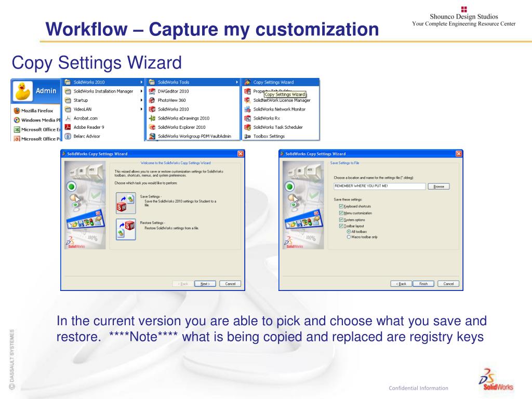Open SolidWorks eDrawings 2010 icon

coord(152,118)
